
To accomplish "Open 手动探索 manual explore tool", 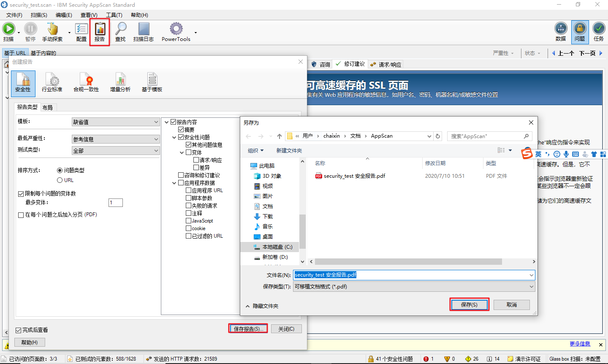I will coord(52,29).
